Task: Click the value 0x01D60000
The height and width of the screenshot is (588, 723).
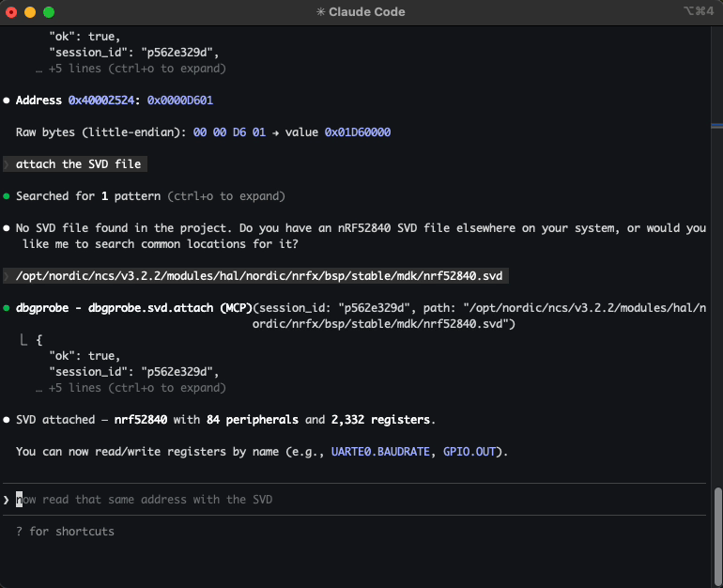Action: point(358,132)
